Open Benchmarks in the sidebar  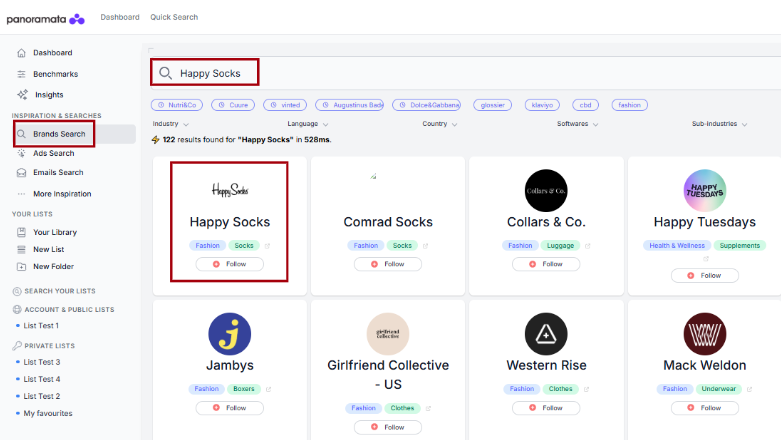[55, 74]
